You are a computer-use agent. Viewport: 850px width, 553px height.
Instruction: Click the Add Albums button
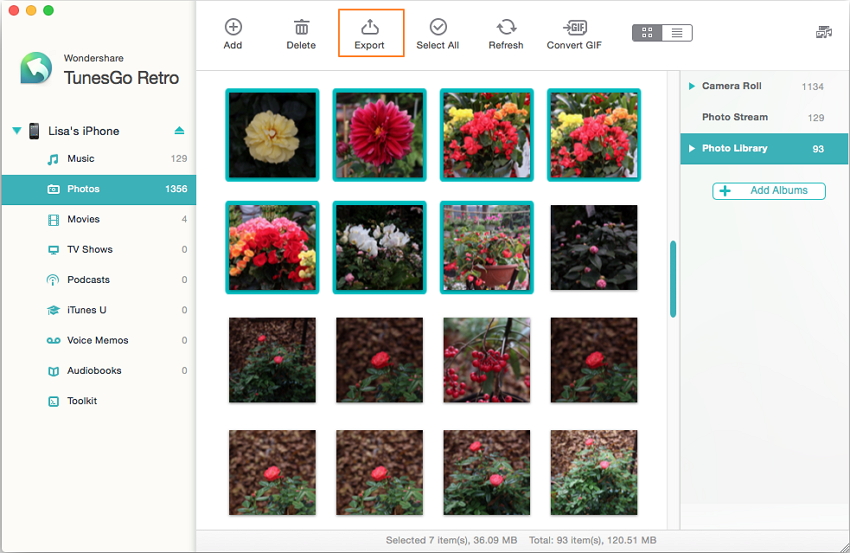point(768,191)
